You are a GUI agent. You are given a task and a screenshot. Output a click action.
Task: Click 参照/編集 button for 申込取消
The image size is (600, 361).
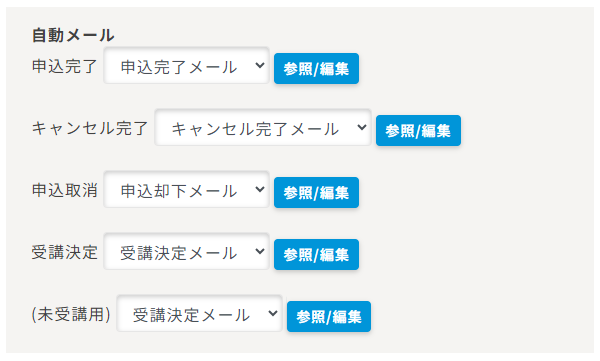click(x=316, y=193)
